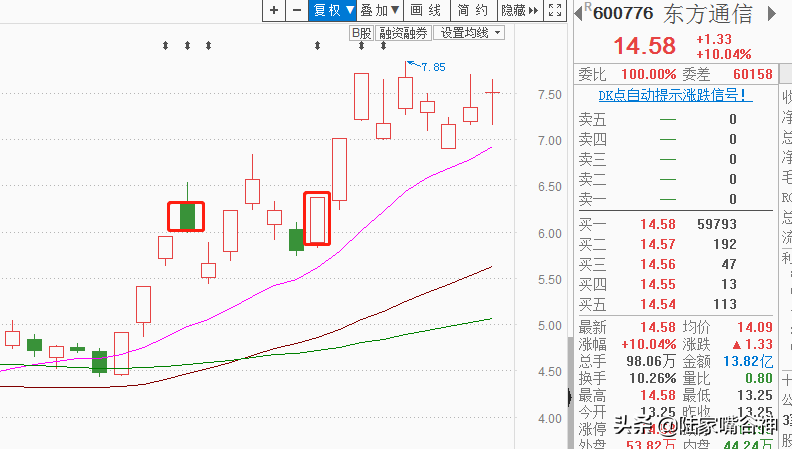
Task: Click 换手 10.26% value
Action: 652,378
